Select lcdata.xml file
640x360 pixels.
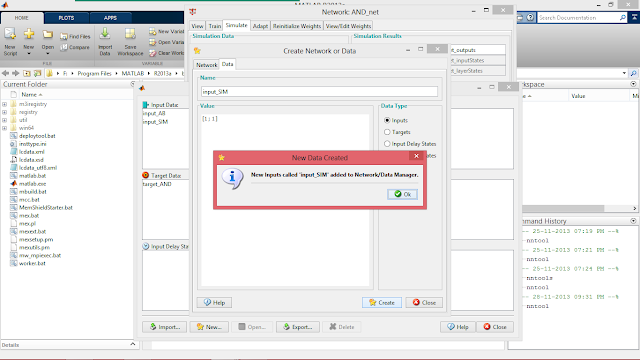[x=31, y=152]
